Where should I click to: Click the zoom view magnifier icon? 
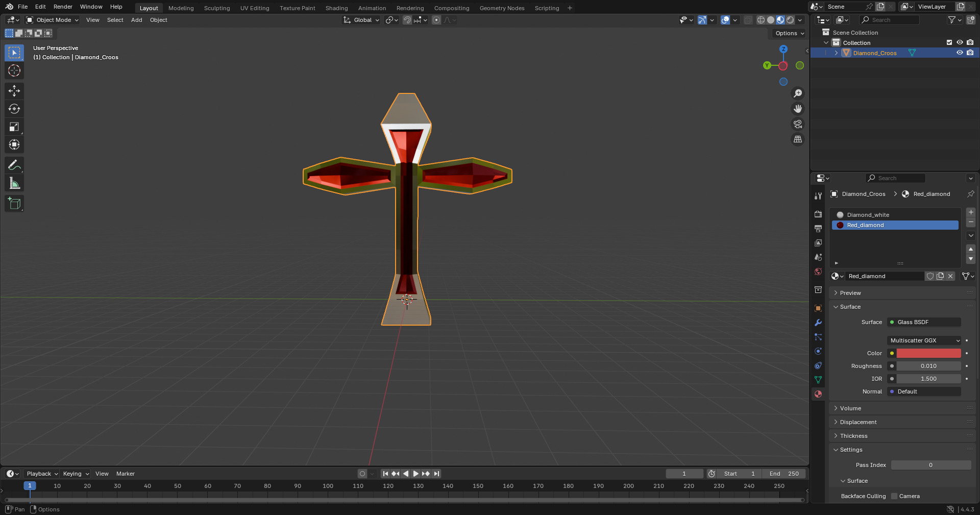[x=798, y=93]
